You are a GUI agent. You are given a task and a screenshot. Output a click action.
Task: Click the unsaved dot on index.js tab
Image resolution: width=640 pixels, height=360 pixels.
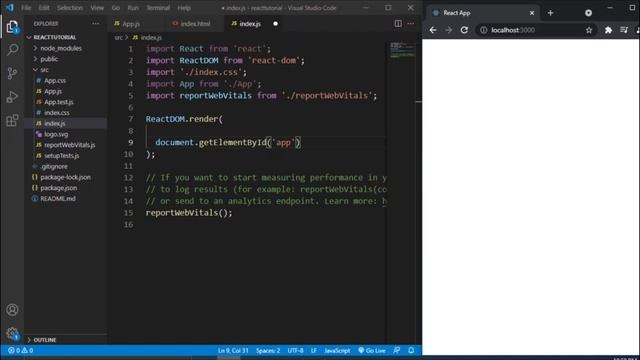tap(276, 24)
